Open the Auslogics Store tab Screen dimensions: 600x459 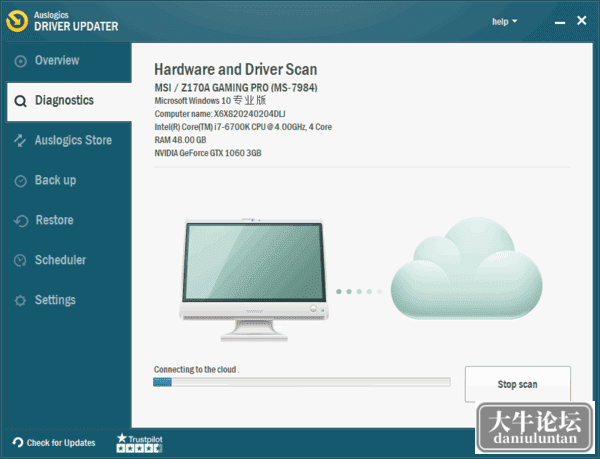coord(69,140)
